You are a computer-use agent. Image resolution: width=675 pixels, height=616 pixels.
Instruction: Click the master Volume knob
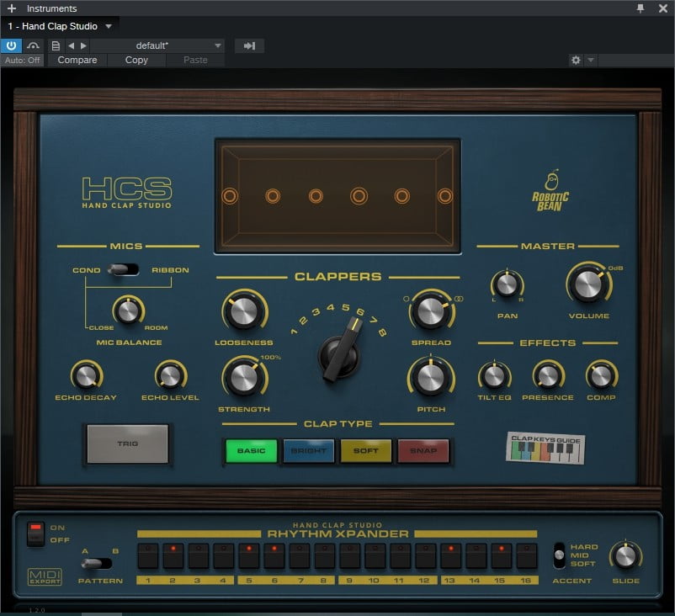coord(588,284)
